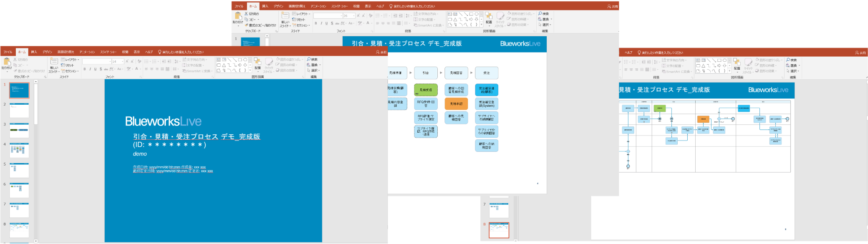Viewport: 868px width, 244px height.
Task: Open the Design (デザイン) tab in the middle window
Action: 278,6
